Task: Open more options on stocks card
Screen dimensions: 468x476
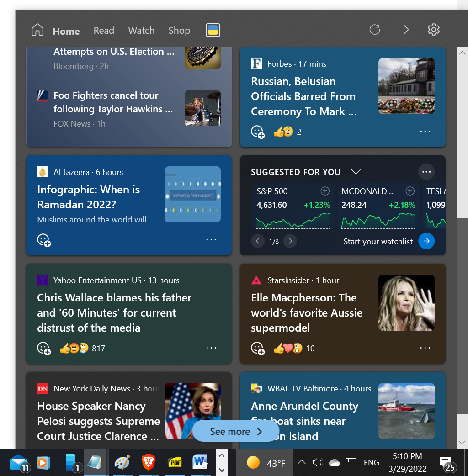Action: click(426, 172)
